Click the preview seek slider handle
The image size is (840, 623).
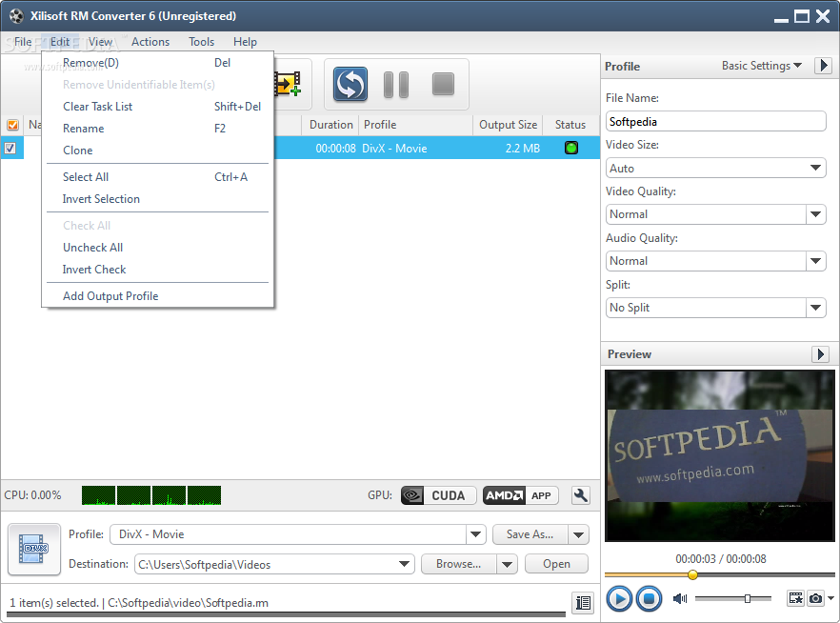point(692,574)
